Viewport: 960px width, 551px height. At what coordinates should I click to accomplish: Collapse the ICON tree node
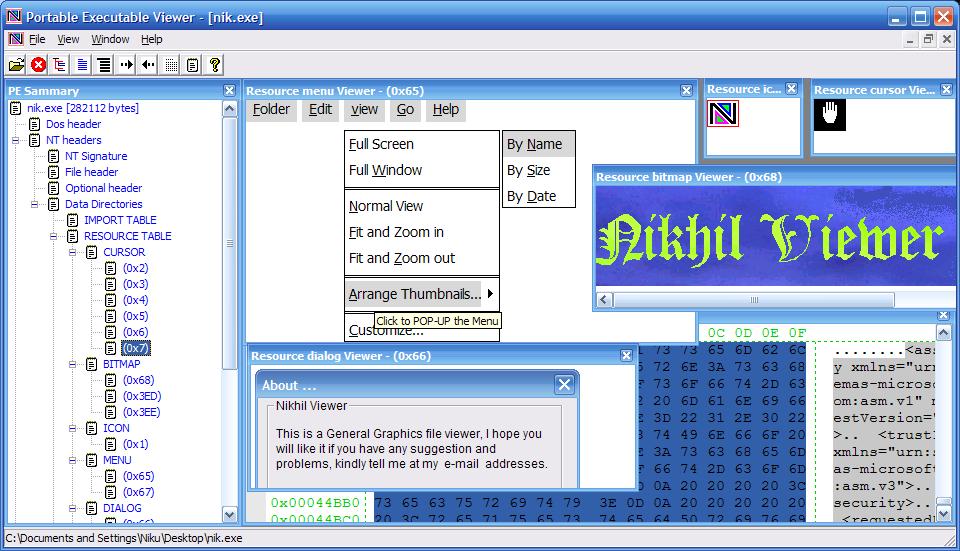tap(72, 428)
